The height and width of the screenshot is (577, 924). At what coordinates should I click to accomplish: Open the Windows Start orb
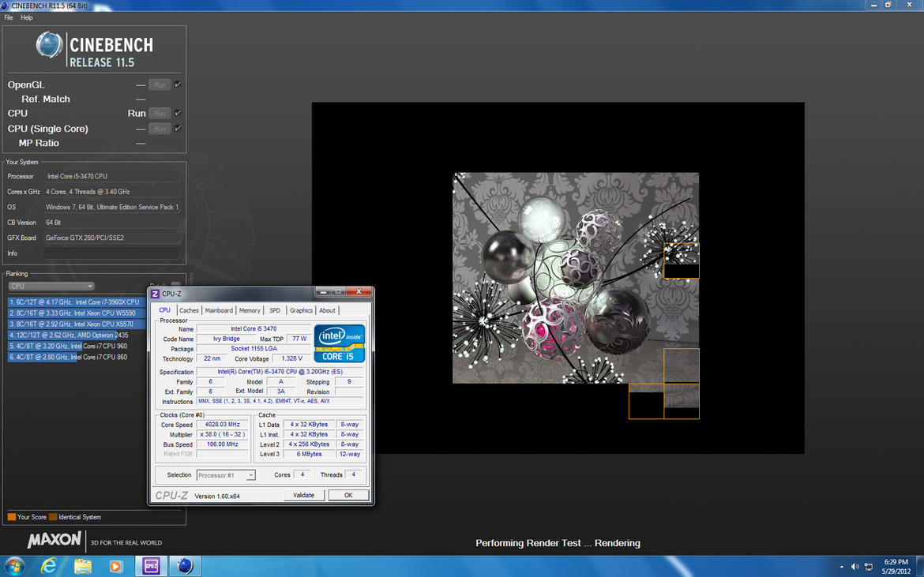tap(14, 567)
